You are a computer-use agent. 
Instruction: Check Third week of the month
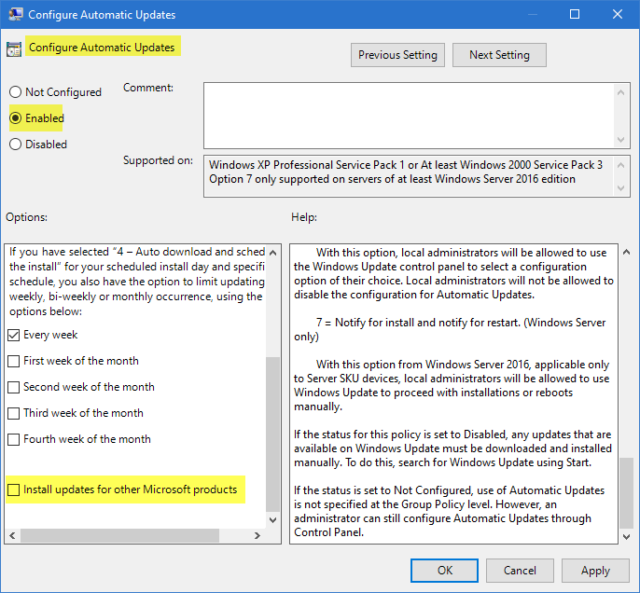(x=13, y=413)
